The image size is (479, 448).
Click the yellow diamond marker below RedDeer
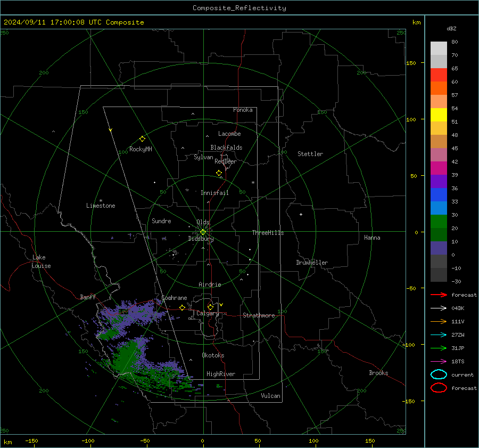tap(219, 173)
